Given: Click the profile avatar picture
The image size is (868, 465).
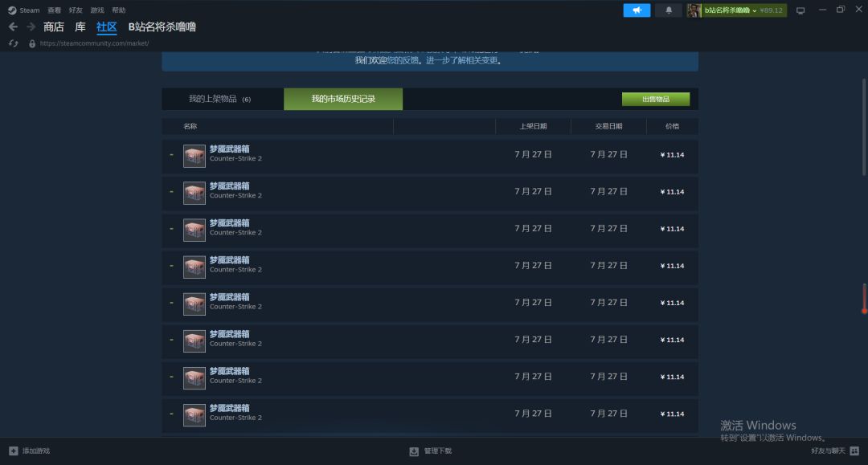Looking at the screenshot, I should tap(694, 10).
